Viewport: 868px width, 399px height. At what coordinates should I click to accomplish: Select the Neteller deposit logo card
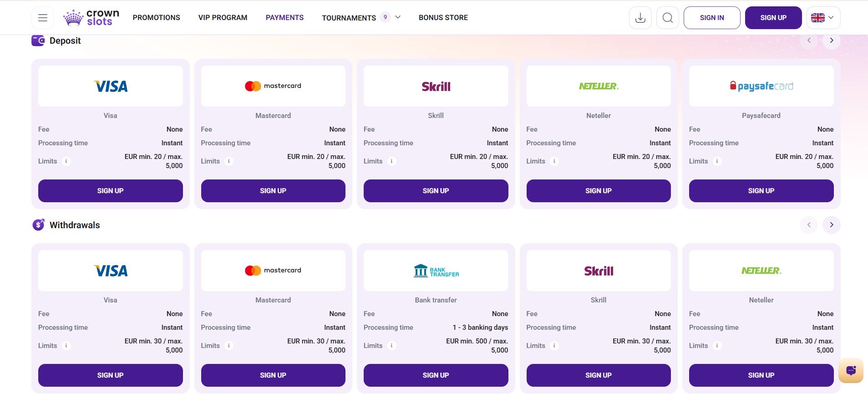coord(598,86)
